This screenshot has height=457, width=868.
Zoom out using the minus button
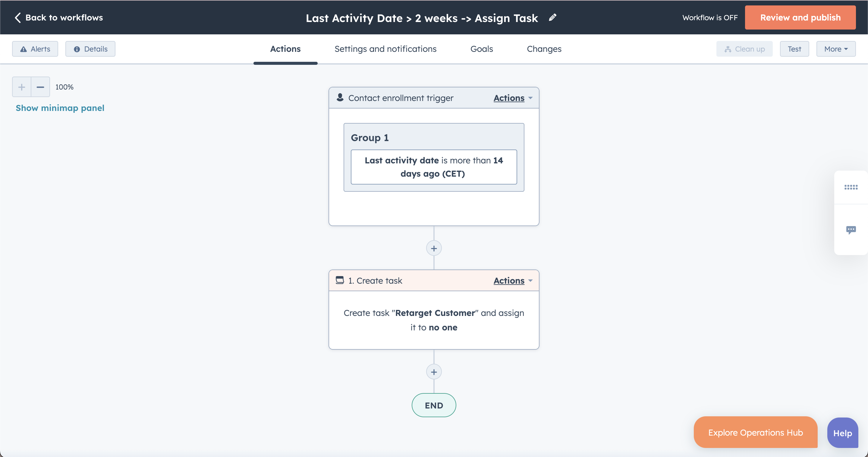(x=40, y=87)
